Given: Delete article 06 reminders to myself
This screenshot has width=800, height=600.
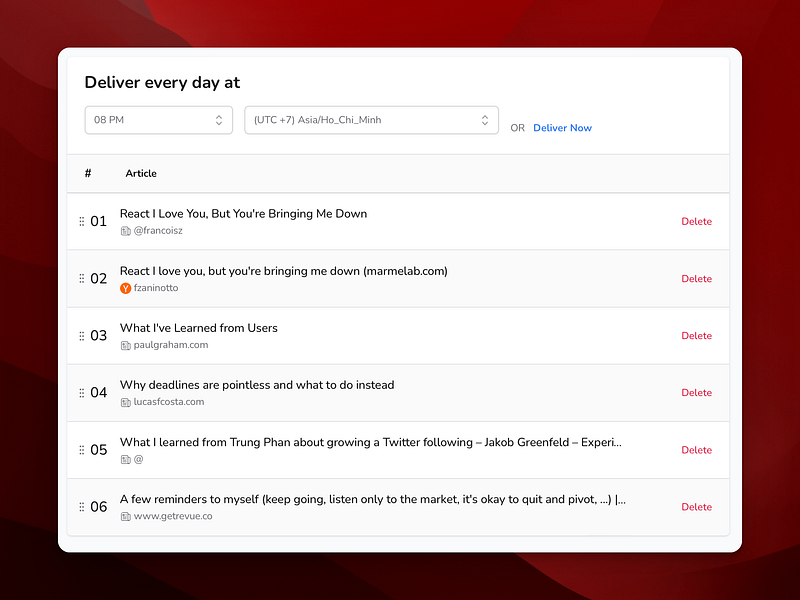Looking at the screenshot, I should pos(696,507).
